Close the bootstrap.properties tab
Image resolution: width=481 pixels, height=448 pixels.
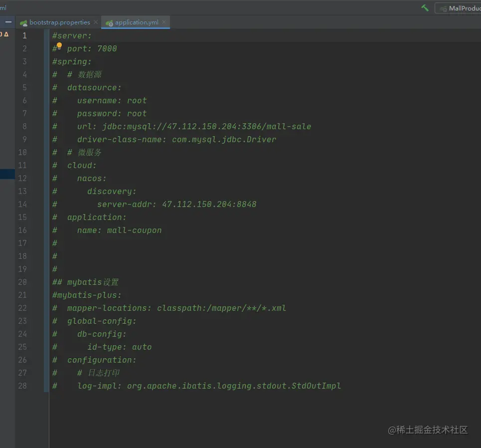pyautogui.click(x=96, y=22)
